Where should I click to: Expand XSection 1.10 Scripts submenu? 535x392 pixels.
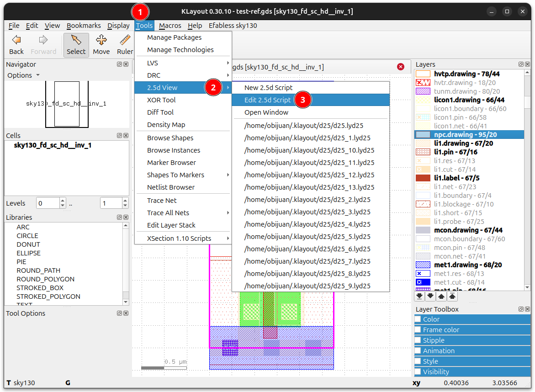[183, 238]
